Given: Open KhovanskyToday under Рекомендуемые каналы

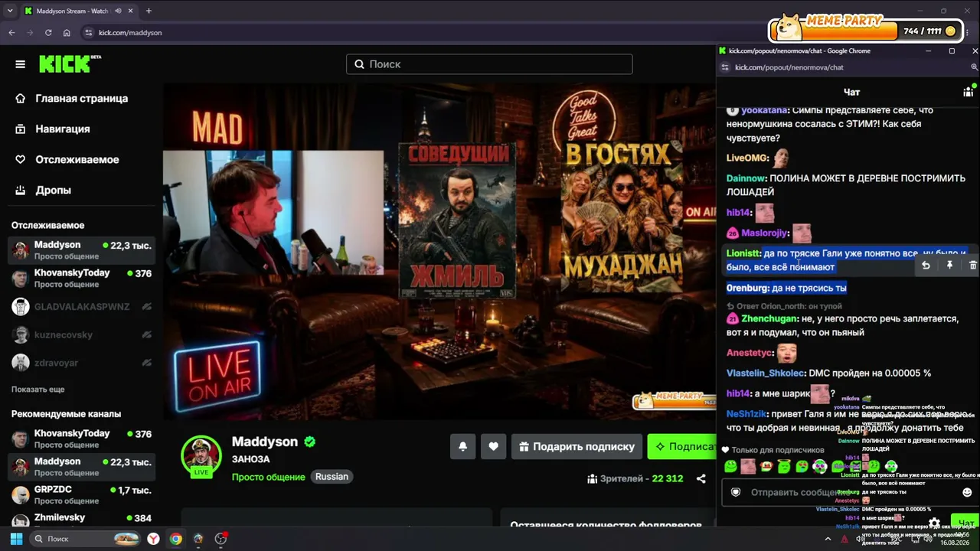Looking at the screenshot, I should pos(81,439).
